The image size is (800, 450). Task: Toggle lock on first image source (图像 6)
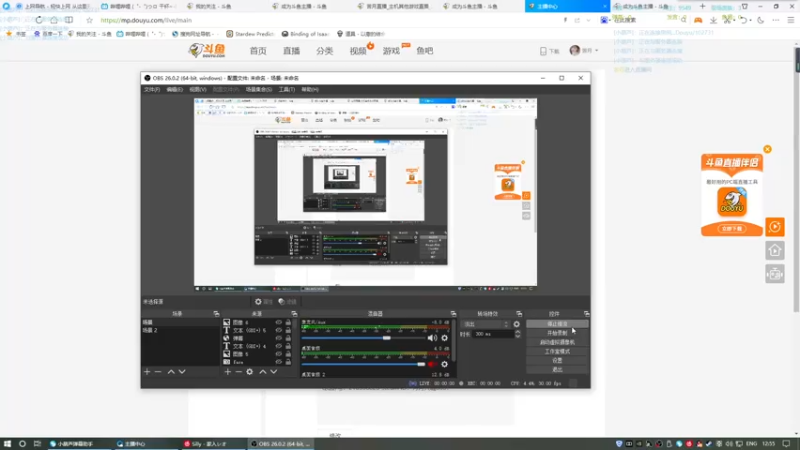click(x=288, y=322)
